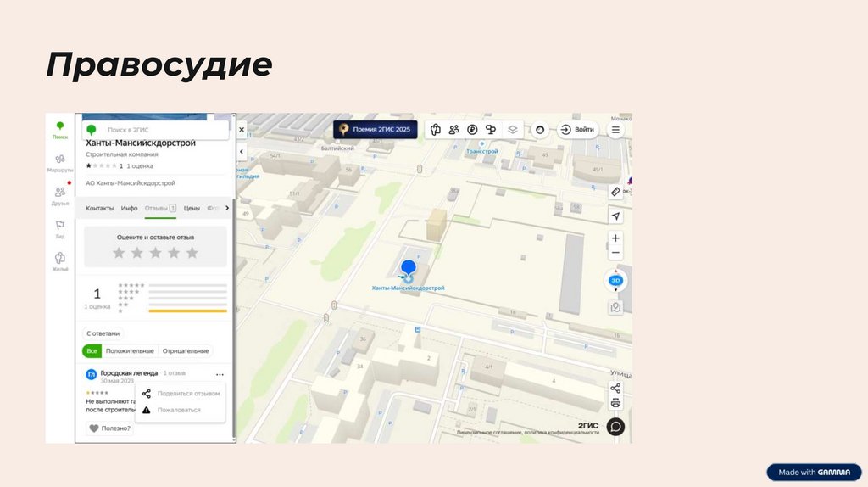Open the Гид sidebar section

(x=60, y=229)
